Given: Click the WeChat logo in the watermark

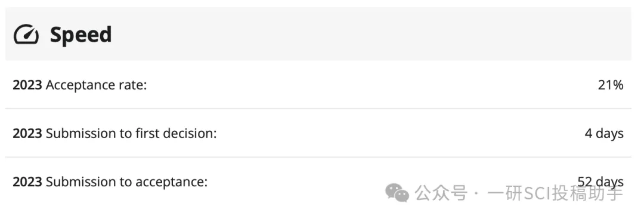Looking at the screenshot, I should [x=397, y=192].
